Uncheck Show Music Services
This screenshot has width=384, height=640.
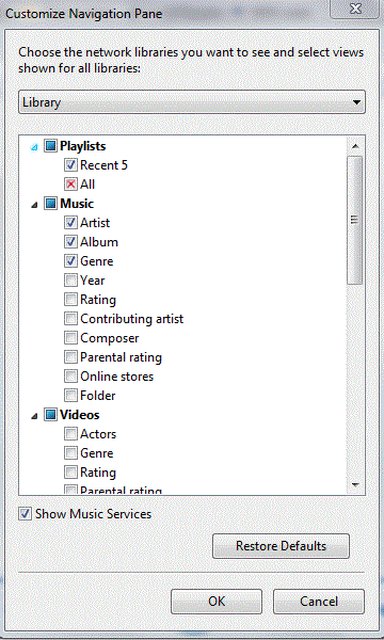coord(25,514)
